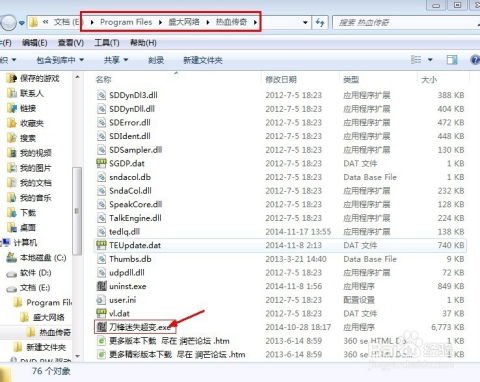
Task: Select the tedlq.dll file icon
Action: [101, 232]
